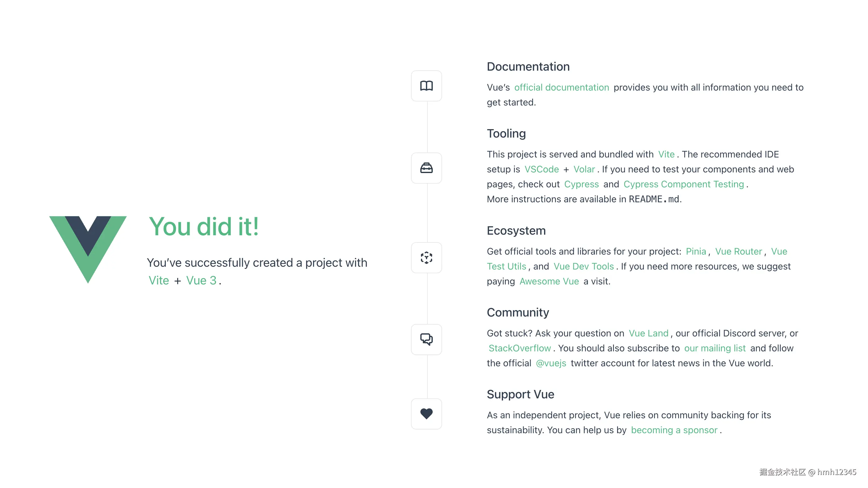
Task: Click the Ecosystem icon
Action: (426, 258)
